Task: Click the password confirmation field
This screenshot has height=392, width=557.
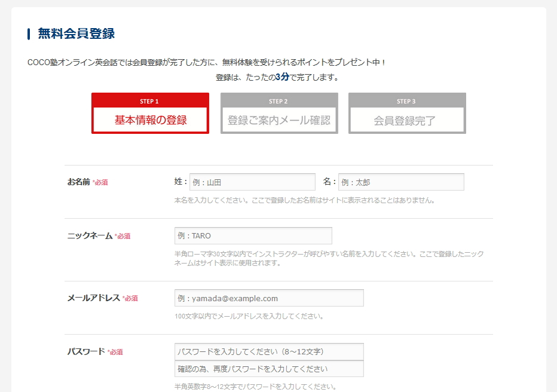Action: 269,369
